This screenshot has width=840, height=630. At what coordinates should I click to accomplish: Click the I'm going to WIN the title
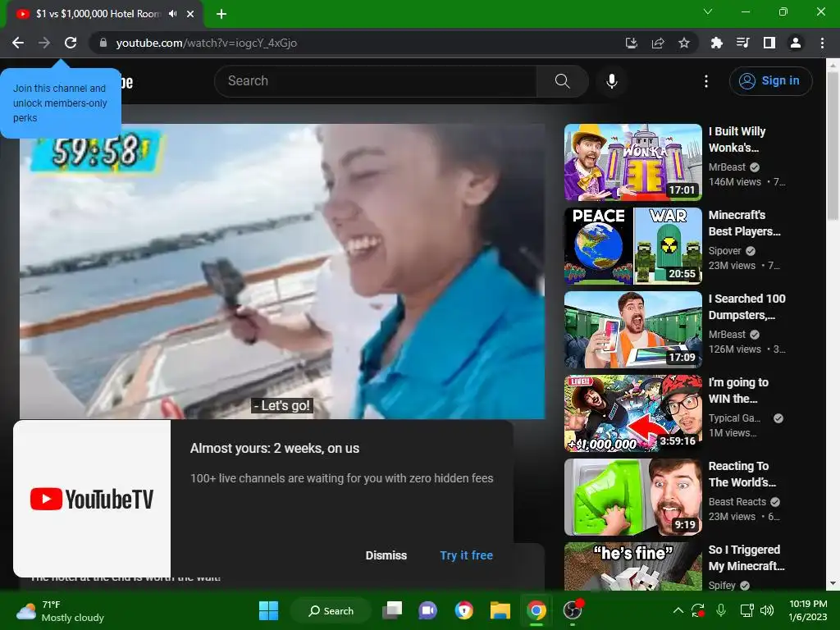[x=738, y=390]
